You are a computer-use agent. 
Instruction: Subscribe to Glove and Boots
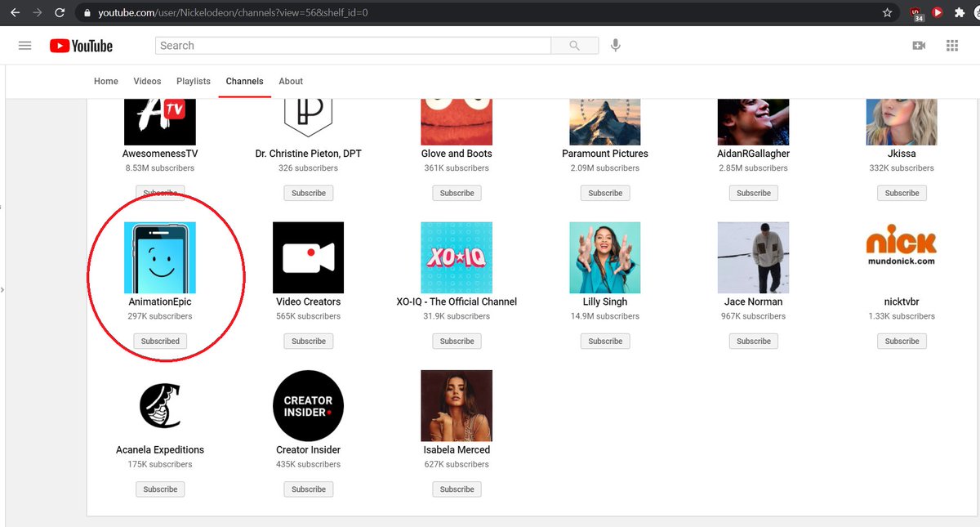pos(457,193)
